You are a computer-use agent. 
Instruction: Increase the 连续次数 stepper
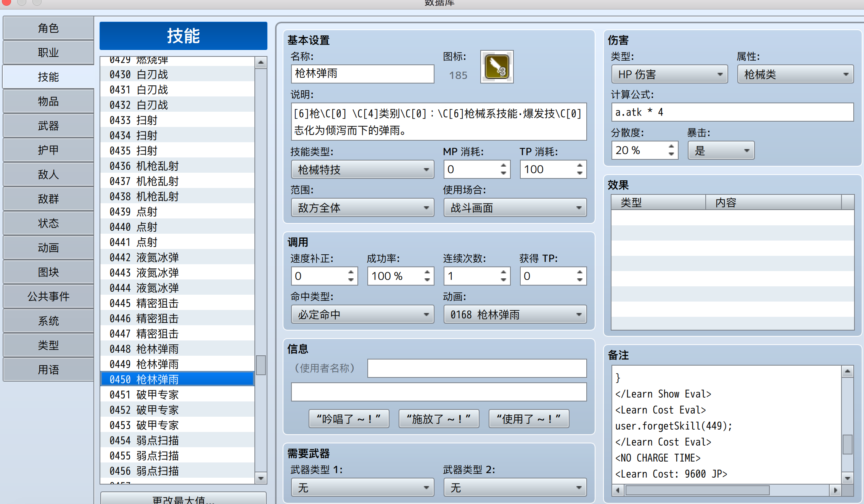pyautogui.click(x=504, y=272)
